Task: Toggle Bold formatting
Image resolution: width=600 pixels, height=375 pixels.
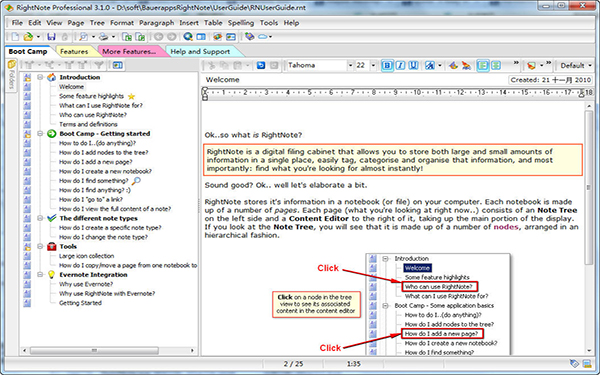Action: pyautogui.click(x=387, y=65)
